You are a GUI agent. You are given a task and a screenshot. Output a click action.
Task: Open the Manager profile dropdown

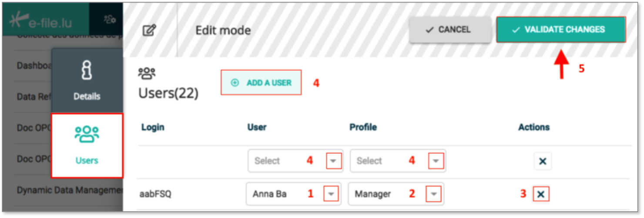click(434, 194)
